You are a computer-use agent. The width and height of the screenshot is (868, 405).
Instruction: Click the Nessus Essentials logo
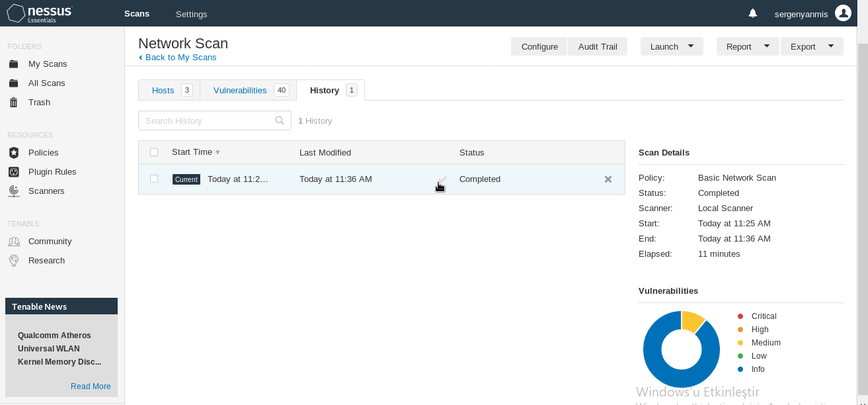(40, 13)
